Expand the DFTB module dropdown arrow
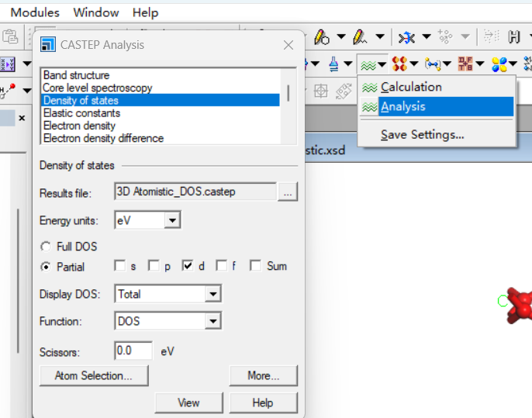Image resolution: width=532 pixels, height=418 pixels. [x=480, y=64]
